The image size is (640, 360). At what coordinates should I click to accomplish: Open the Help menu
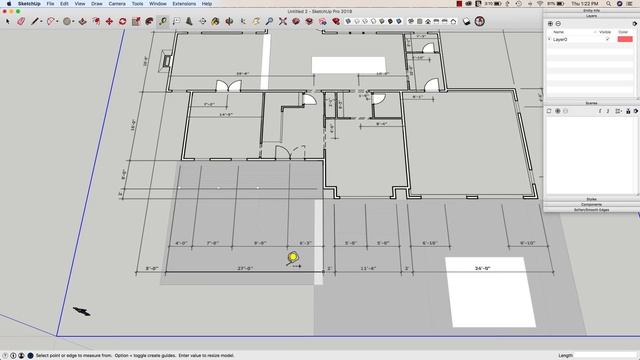click(207, 4)
